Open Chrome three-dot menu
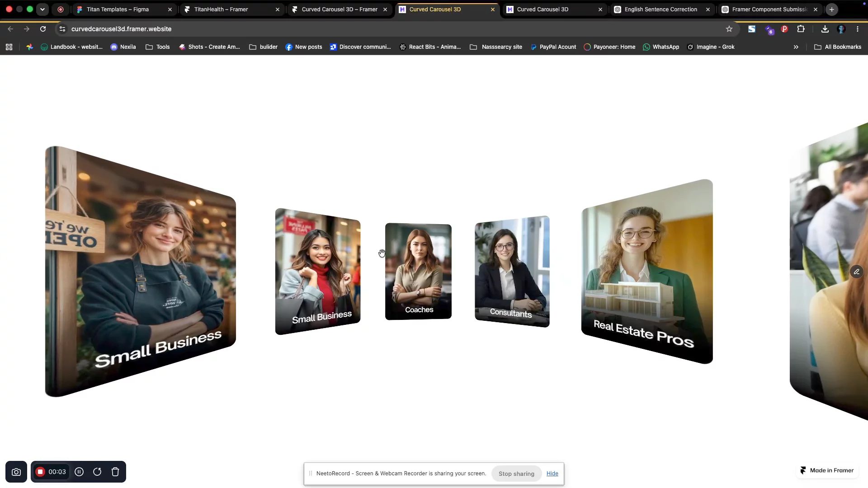The width and height of the screenshot is (868, 488). (x=858, y=29)
